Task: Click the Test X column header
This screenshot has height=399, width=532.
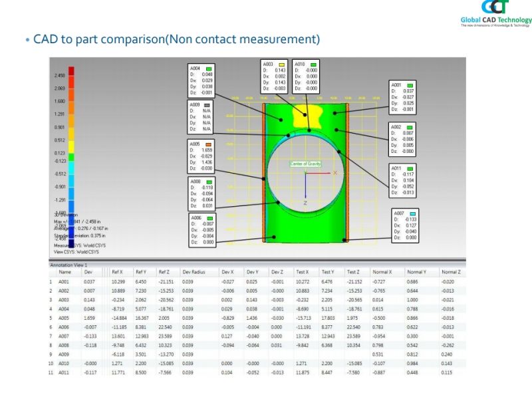Action: 303,272
